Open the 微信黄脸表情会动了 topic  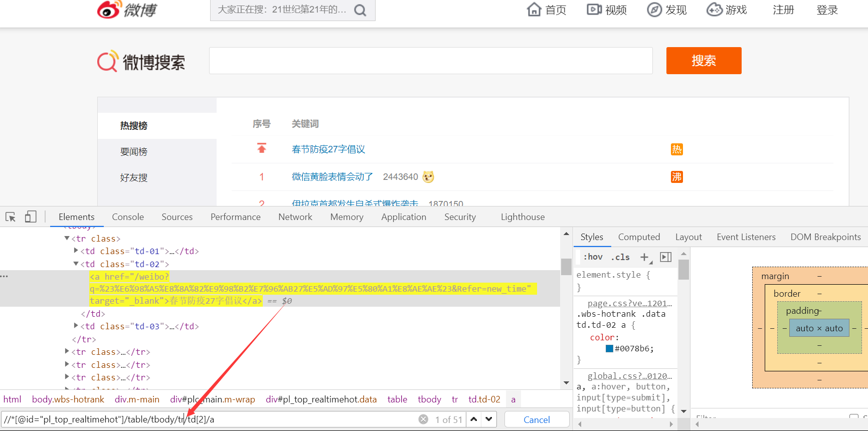pyautogui.click(x=332, y=177)
